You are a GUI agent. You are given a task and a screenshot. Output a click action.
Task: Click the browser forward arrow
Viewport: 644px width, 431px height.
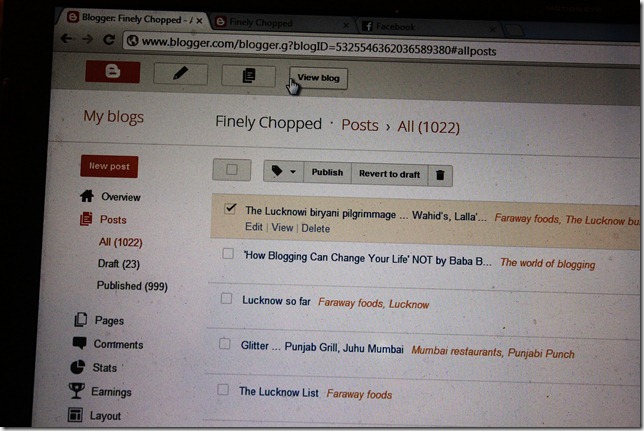point(87,39)
